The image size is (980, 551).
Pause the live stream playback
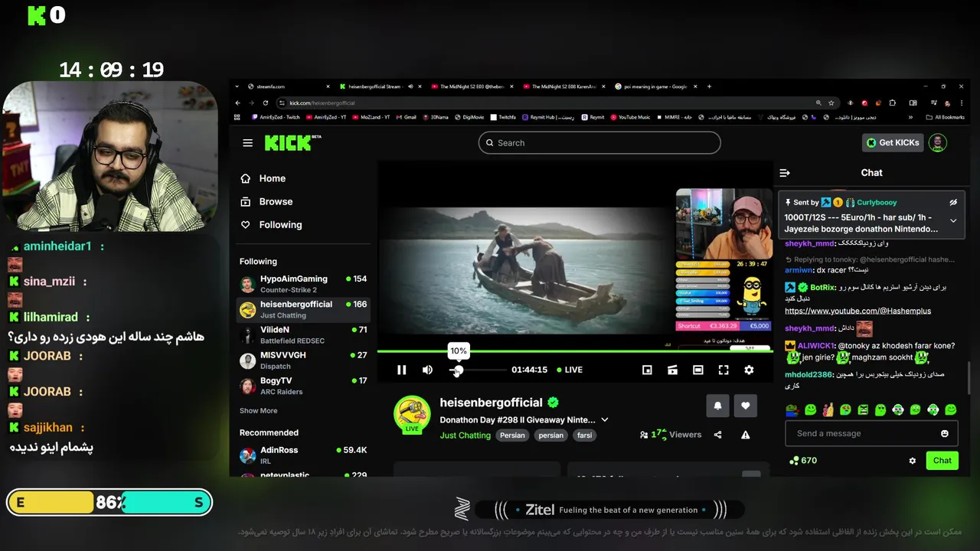[x=401, y=370]
